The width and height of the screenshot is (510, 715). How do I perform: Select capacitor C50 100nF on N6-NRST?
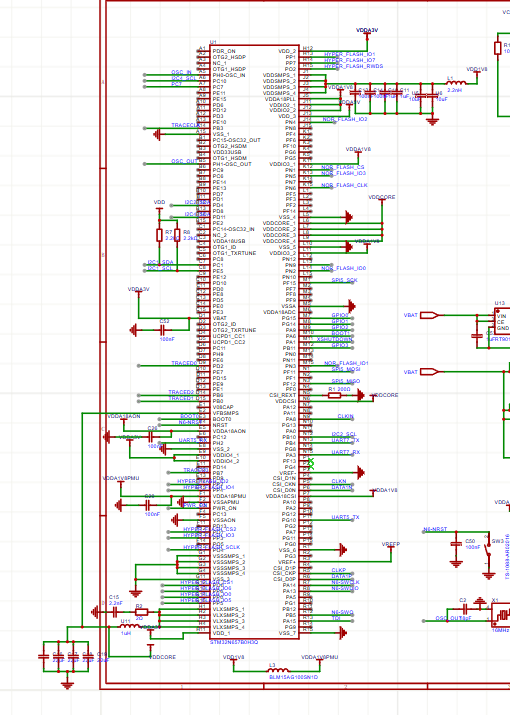456,544
